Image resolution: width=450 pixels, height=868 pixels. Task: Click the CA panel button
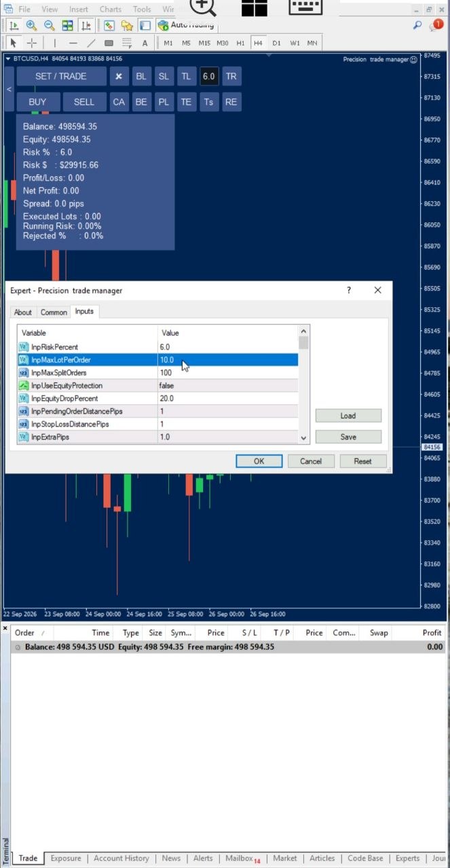(x=119, y=102)
